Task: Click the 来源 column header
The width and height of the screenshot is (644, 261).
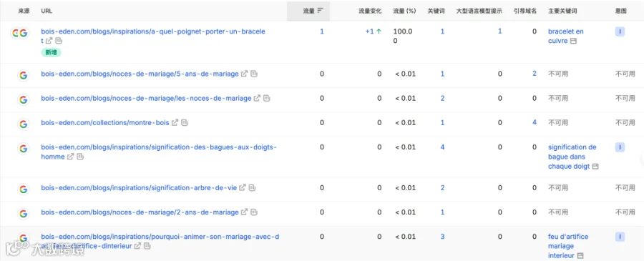Action: 24,11
